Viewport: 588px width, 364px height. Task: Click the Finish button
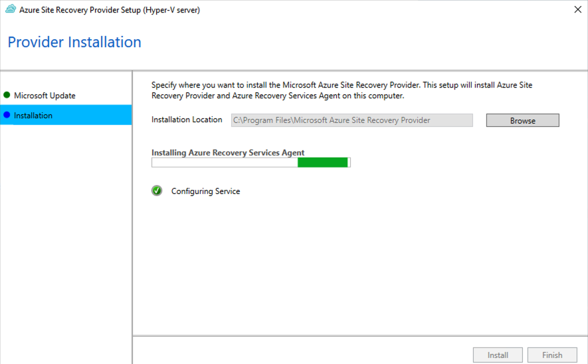552,355
